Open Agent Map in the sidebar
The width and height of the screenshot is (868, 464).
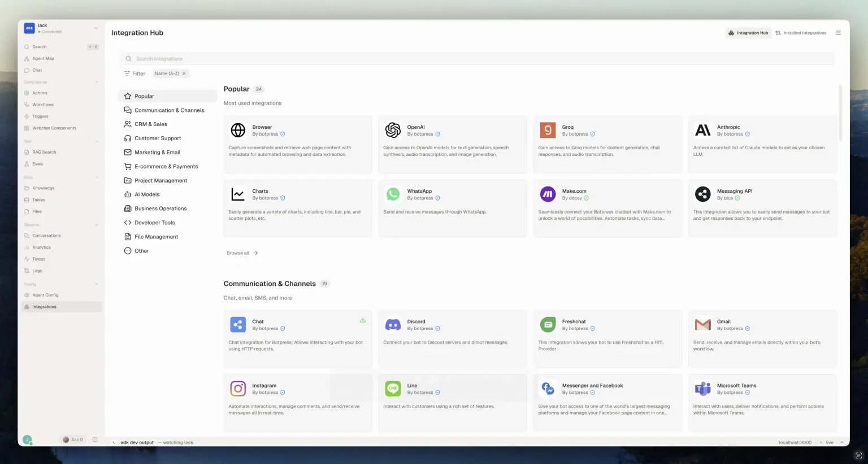coord(62,59)
